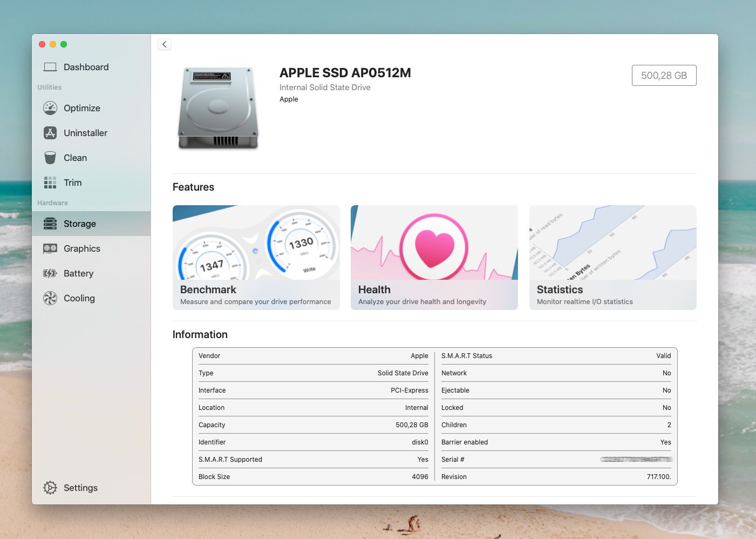Viewport: 756px width, 539px height.
Task: Click the Storage drive stack icon
Action: pyautogui.click(x=50, y=224)
